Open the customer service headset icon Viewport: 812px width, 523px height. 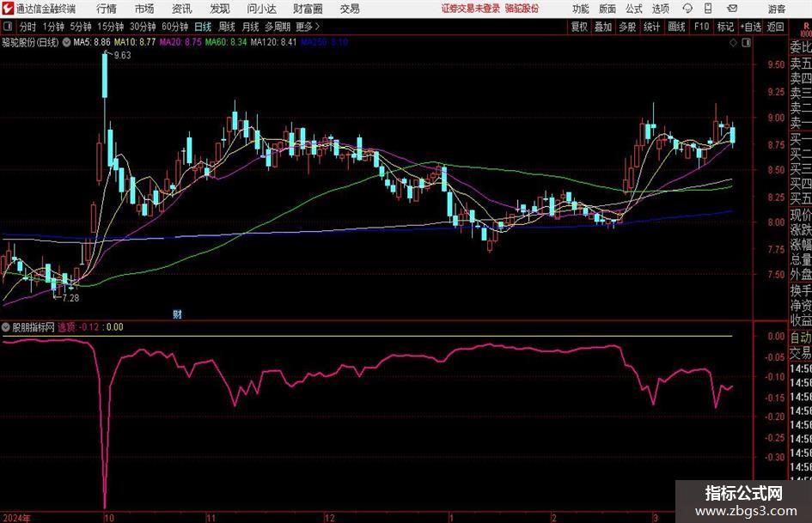tap(687, 9)
